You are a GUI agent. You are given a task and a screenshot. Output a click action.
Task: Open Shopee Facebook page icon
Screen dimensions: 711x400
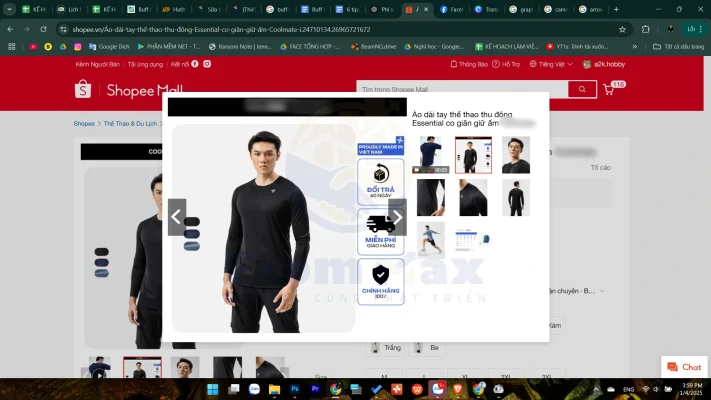(x=195, y=64)
